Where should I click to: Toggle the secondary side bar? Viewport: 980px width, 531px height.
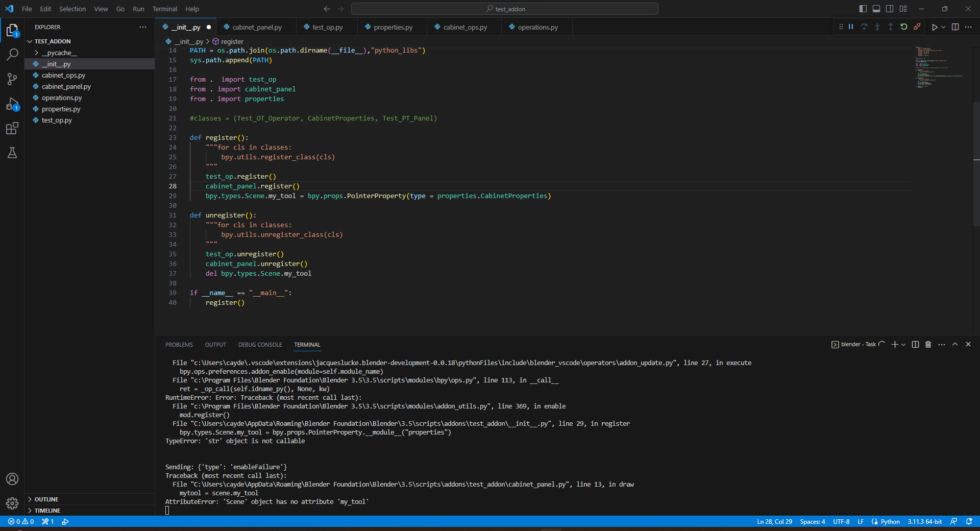(x=890, y=9)
